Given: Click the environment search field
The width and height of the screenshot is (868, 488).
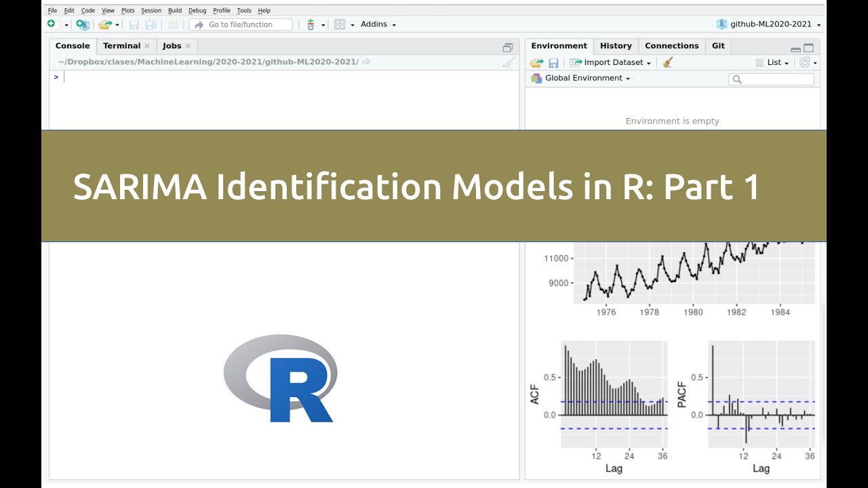Looking at the screenshot, I should [771, 79].
